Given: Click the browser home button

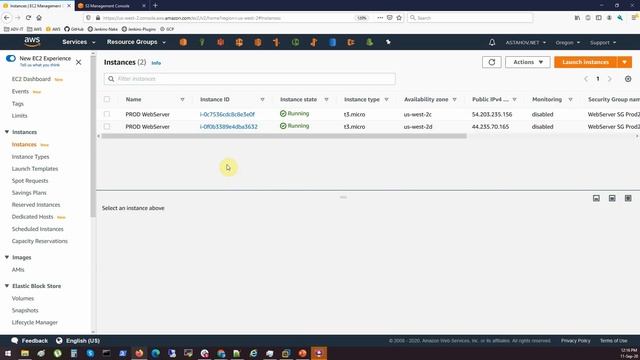Looking at the screenshot, I should click(39, 18).
